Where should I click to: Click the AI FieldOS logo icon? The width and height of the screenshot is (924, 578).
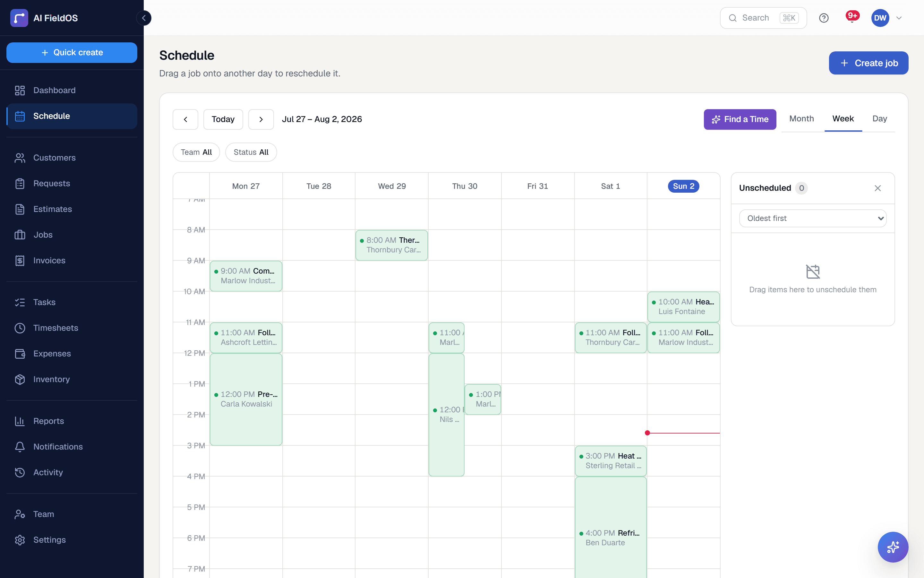pyautogui.click(x=19, y=18)
